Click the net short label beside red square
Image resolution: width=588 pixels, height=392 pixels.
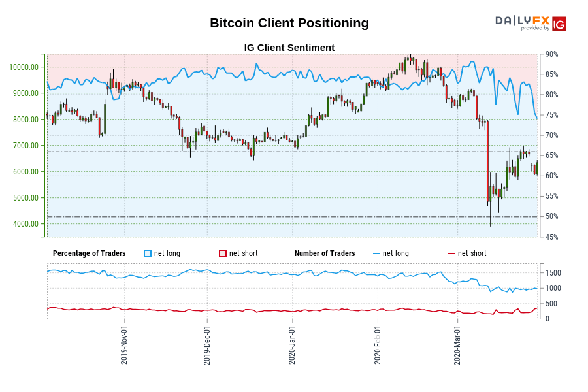point(244,253)
